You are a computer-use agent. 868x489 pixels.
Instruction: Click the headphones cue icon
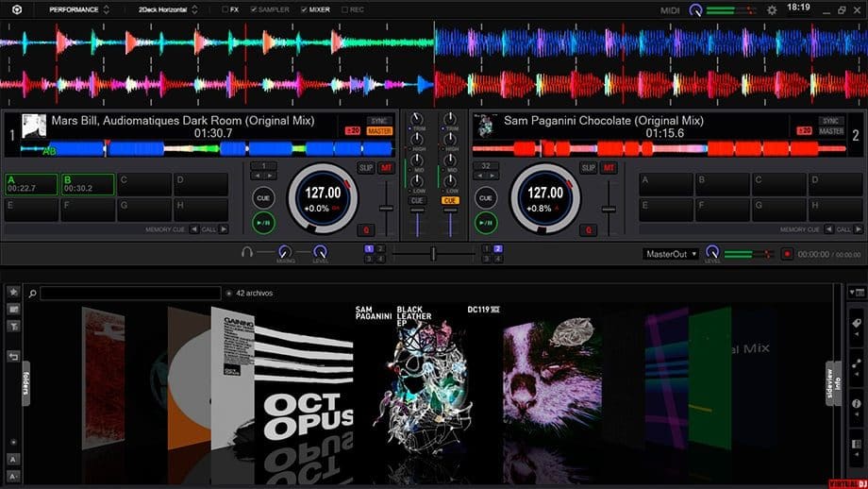click(247, 252)
